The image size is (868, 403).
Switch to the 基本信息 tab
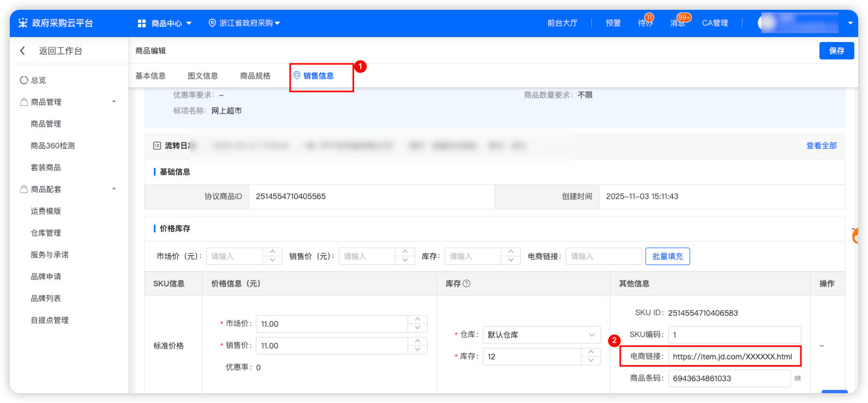coord(151,76)
